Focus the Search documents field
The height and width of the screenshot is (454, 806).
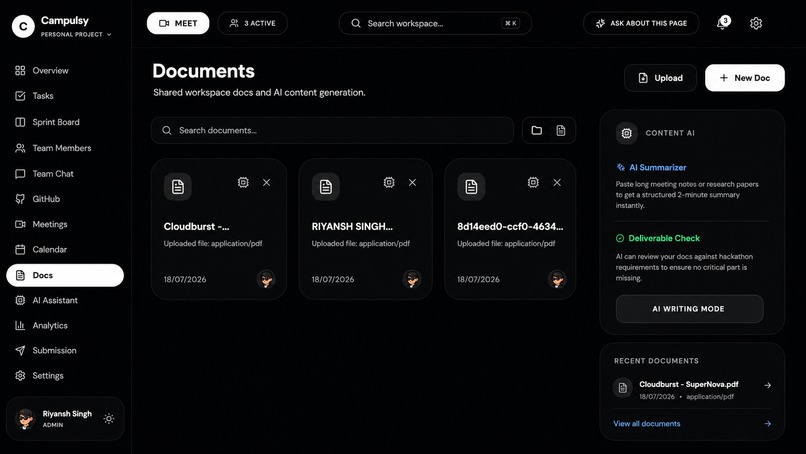332,131
